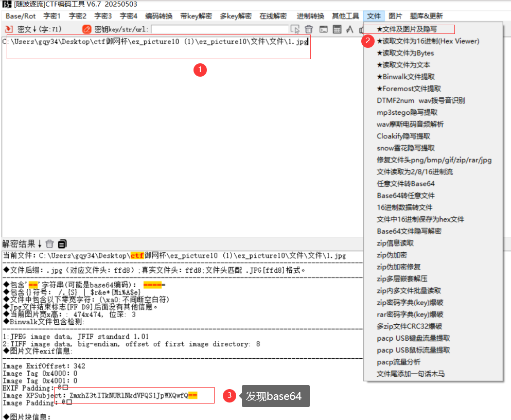Open the 字密3 menu
Screen dimensions: 511x420
pyautogui.click(x=103, y=16)
